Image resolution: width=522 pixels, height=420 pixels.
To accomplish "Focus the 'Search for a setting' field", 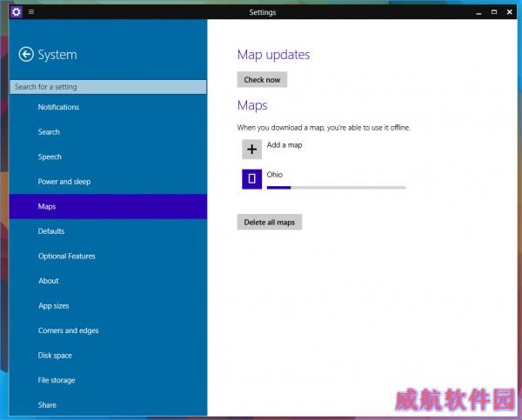I will 108,87.
